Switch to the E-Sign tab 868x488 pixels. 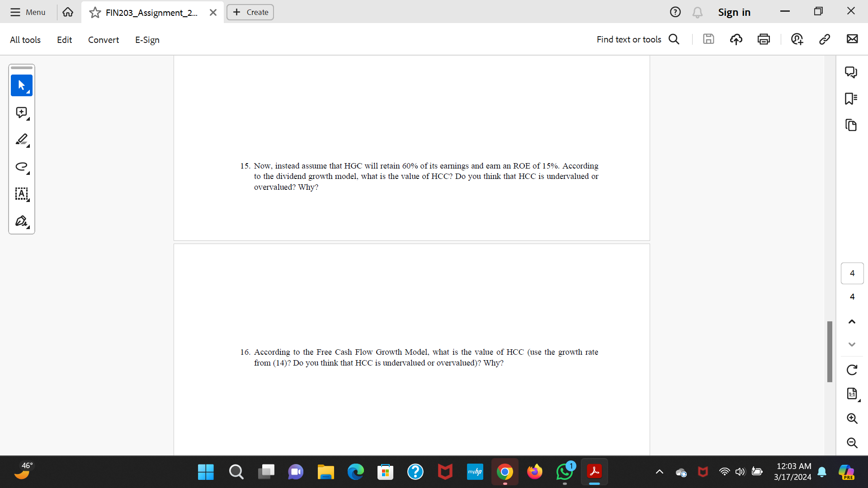[x=147, y=40]
